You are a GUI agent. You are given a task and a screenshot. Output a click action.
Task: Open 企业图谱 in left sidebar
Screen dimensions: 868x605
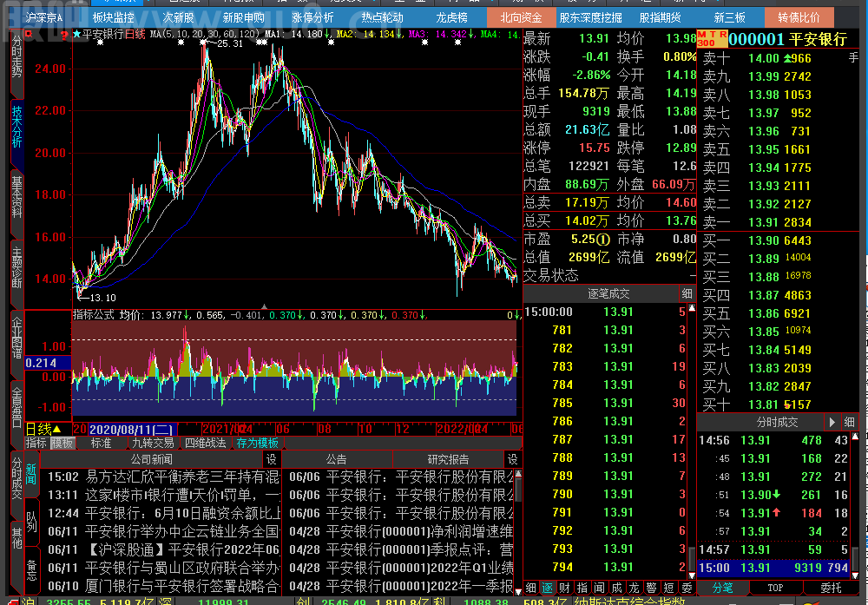tap(17, 338)
